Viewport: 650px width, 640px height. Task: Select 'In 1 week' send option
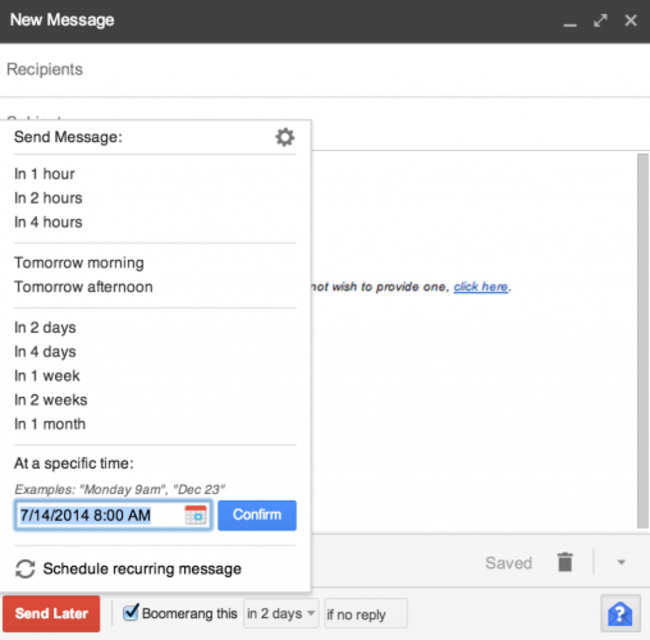coord(47,376)
